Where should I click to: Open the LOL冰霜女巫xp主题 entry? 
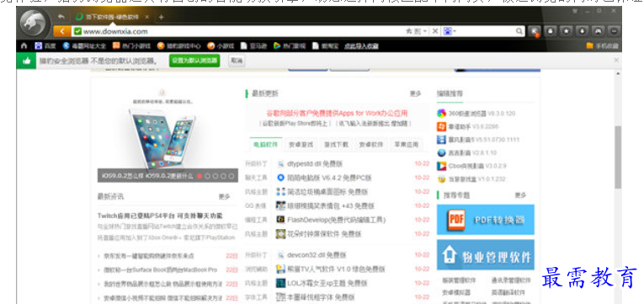tap(327, 283)
